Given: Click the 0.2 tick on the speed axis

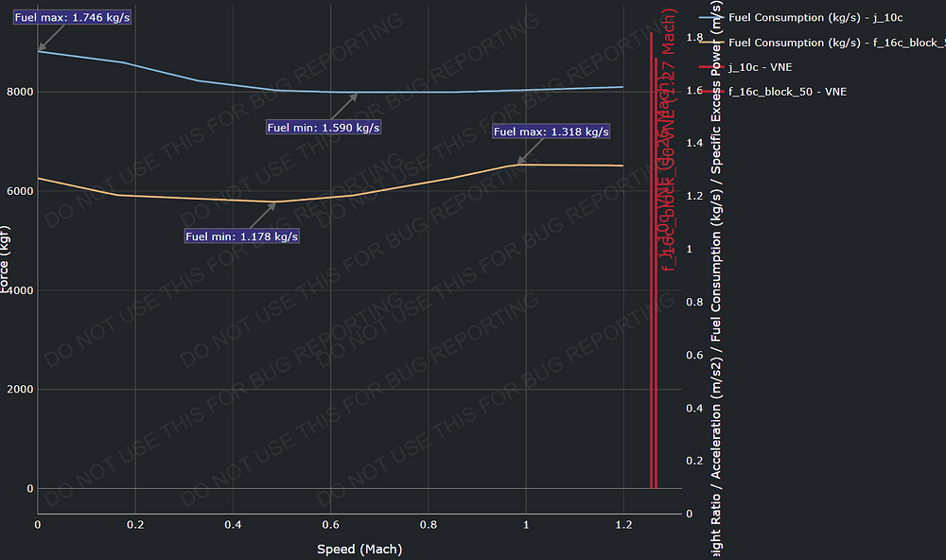Looking at the screenshot, I should [x=135, y=524].
